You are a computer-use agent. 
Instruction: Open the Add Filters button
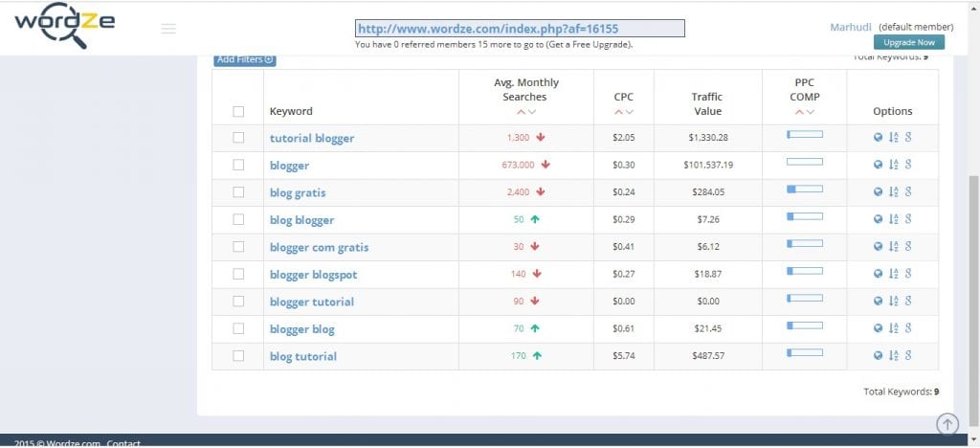pyautogui.click(x=245, y=59)
